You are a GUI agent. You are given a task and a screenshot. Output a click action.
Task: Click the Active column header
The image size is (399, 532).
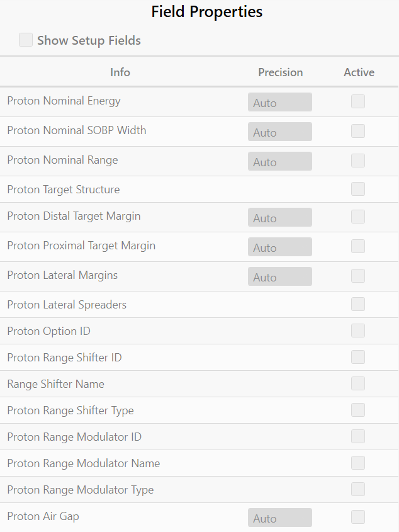click(x=359, y=72)
